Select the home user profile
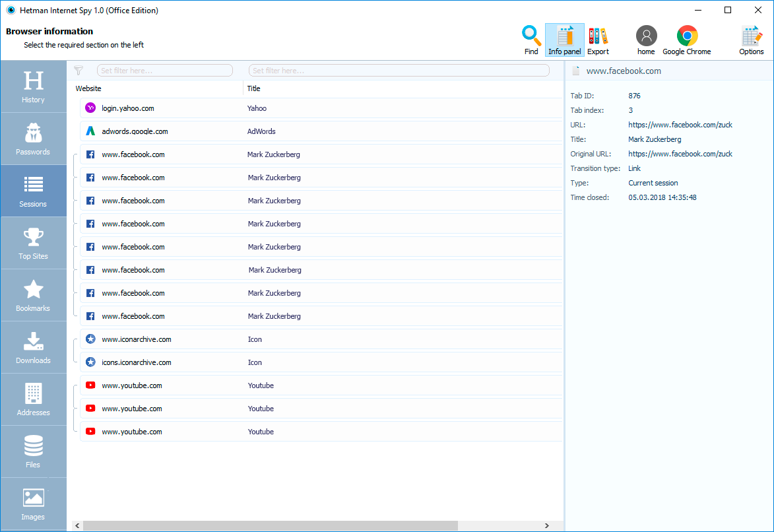 pos(646,40)
